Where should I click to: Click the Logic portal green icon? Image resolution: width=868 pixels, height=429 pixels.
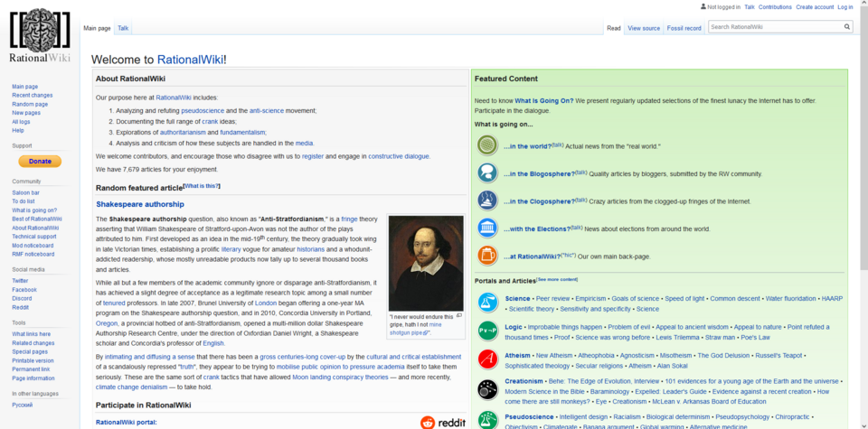487,331
